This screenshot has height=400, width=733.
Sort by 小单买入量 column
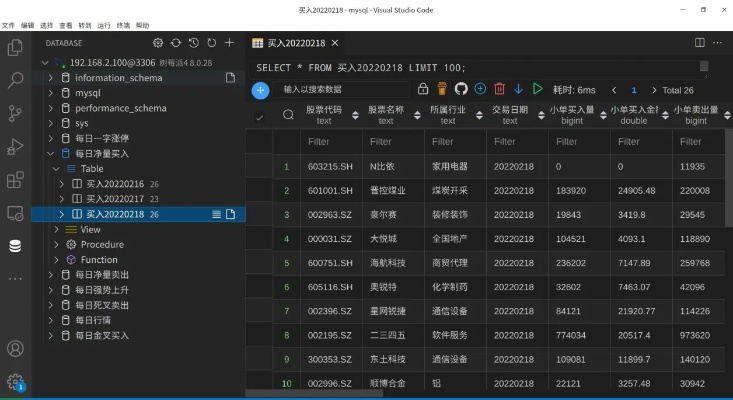point(604,115)
